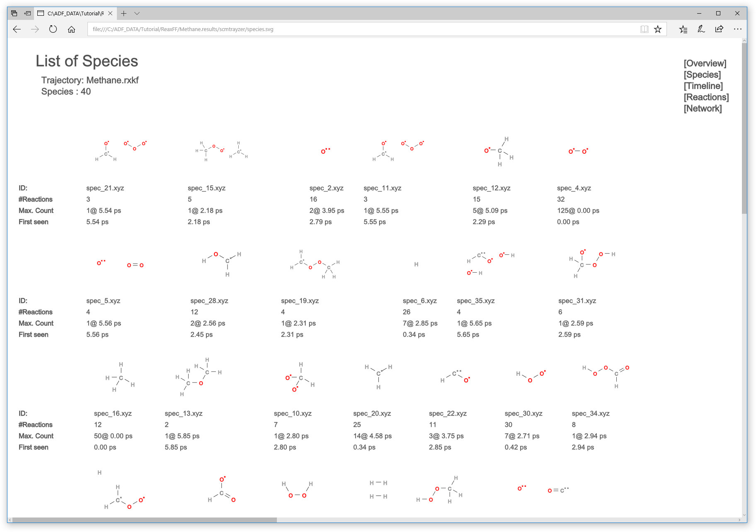756x532 pixels.
Task: Click spec_4.xyz O-O molecule image
Action: pos(578,151)
